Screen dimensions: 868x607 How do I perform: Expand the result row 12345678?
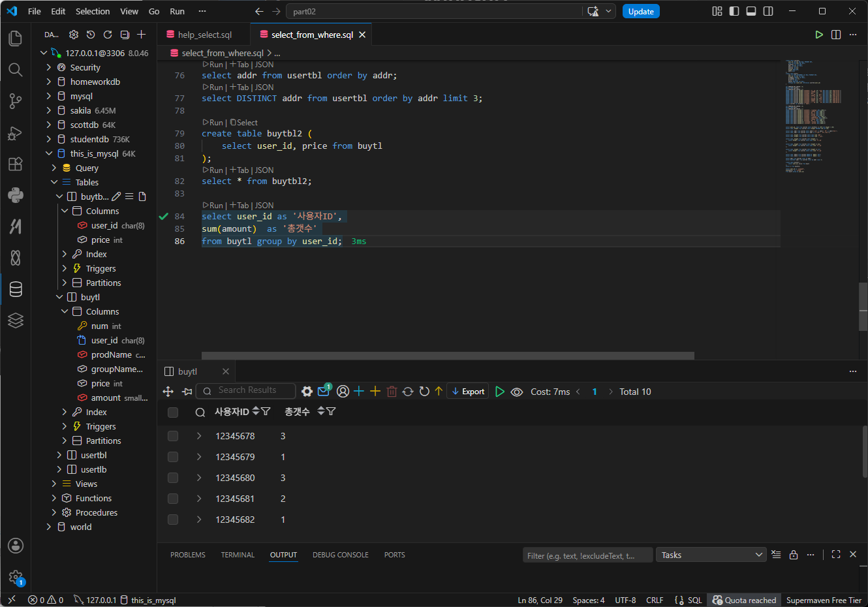coord(199,436)
